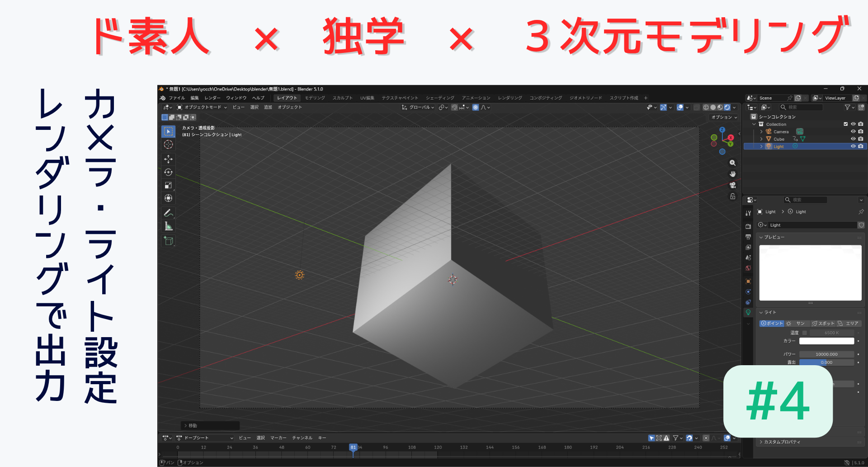Viewport: 868px width, 467px height.
Task: Toggle Camera visibility eye icon
Action: point(853,132)
